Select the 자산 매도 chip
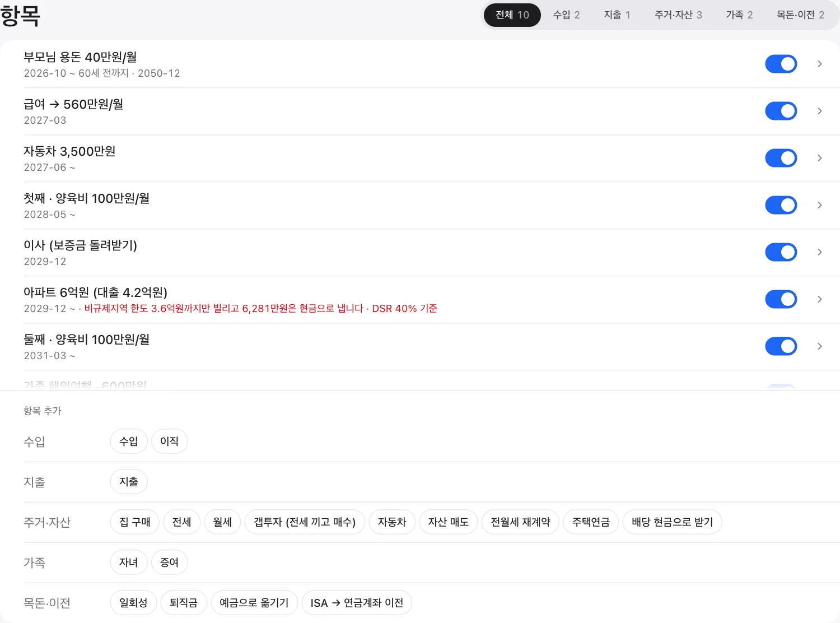 pos(449,522)
